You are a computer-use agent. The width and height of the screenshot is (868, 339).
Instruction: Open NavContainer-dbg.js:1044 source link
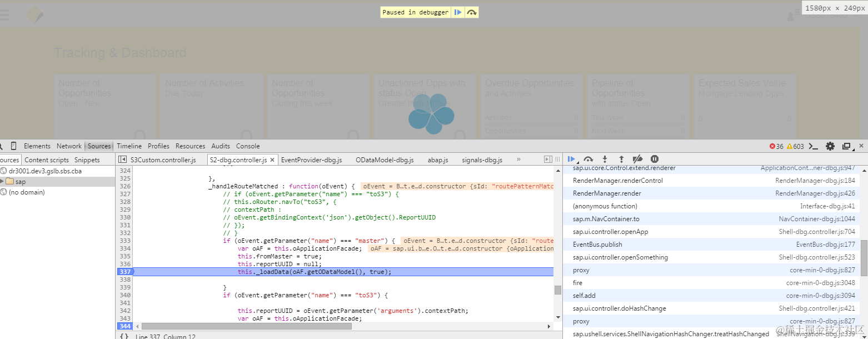click(817, 219)
